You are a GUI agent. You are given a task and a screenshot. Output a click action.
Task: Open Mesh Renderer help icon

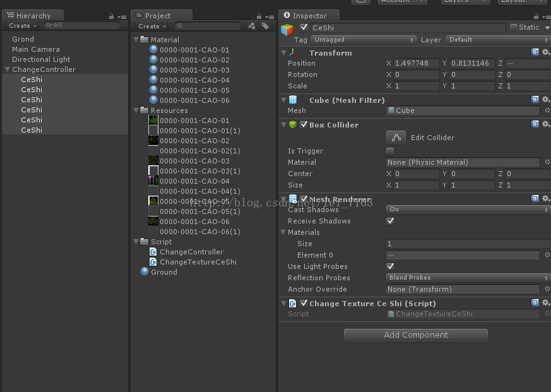(x=535, y=199)
